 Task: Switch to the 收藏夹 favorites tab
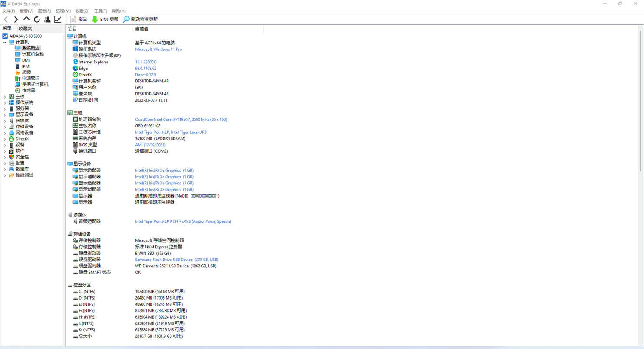point(25,29)
